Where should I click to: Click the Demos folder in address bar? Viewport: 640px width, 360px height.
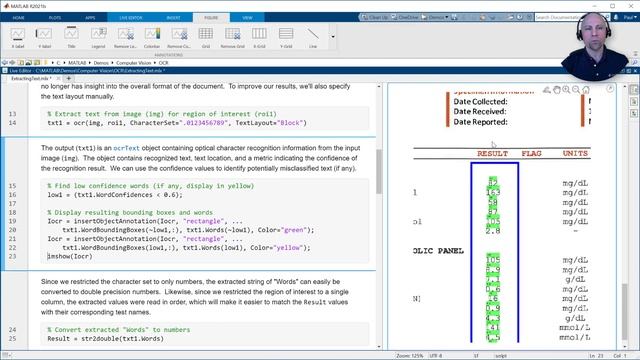click(101, 63)
